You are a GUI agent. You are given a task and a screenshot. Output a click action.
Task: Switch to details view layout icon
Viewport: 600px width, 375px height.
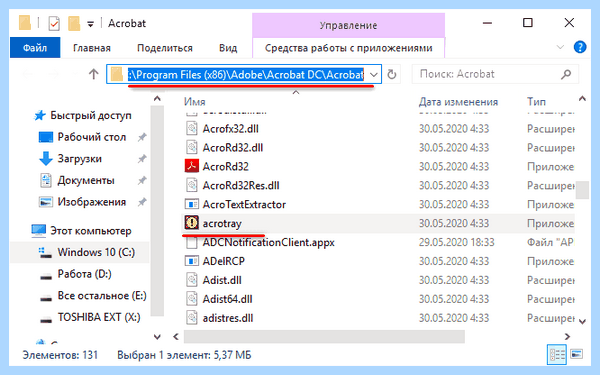point(556,355)
